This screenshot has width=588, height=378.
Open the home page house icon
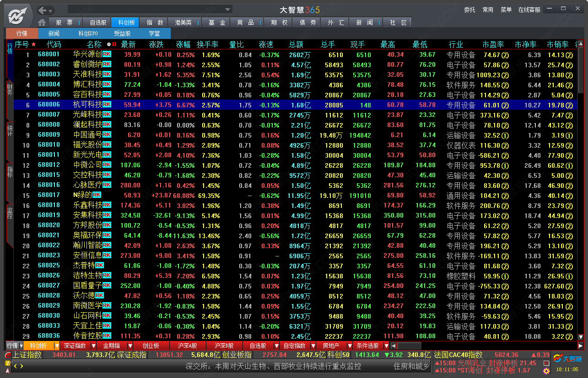tap(42, 22)
